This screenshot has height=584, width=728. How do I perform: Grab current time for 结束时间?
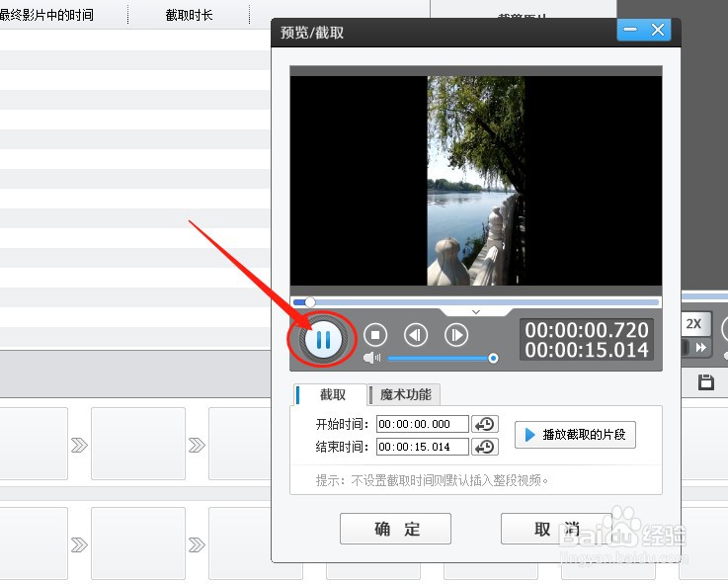(485, 447)
